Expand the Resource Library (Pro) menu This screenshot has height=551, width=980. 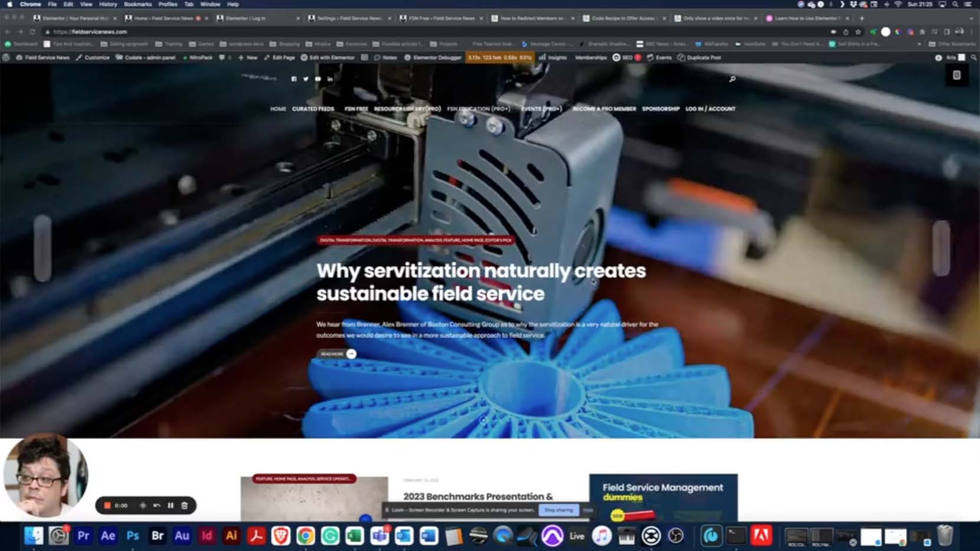pos(407,109)
